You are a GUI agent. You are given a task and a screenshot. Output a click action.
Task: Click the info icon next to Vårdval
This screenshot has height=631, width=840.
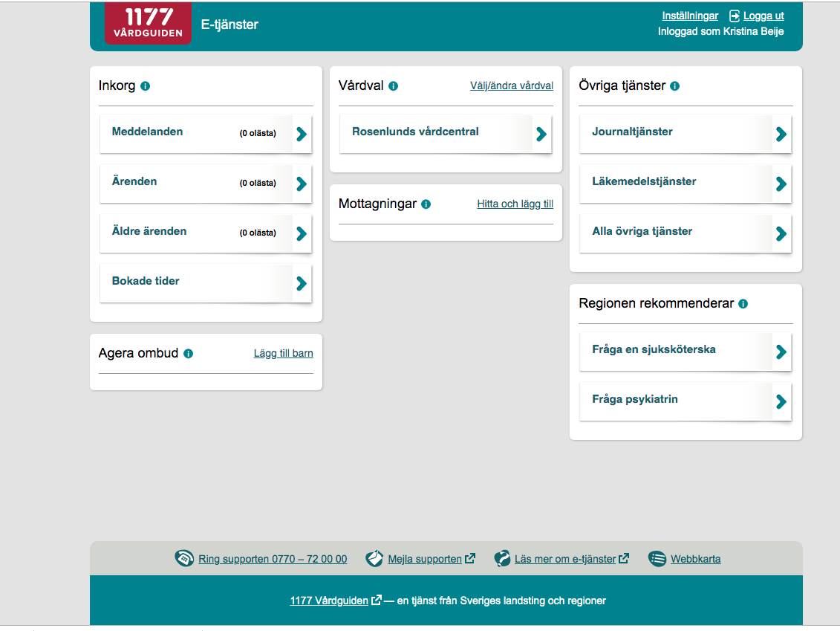(393, 86)
